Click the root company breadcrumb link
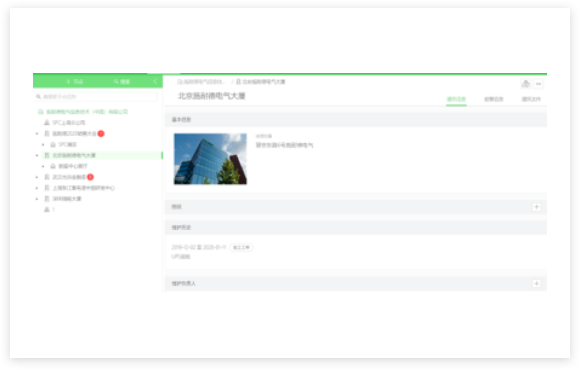The image size is (580, 370). (201, 82)
